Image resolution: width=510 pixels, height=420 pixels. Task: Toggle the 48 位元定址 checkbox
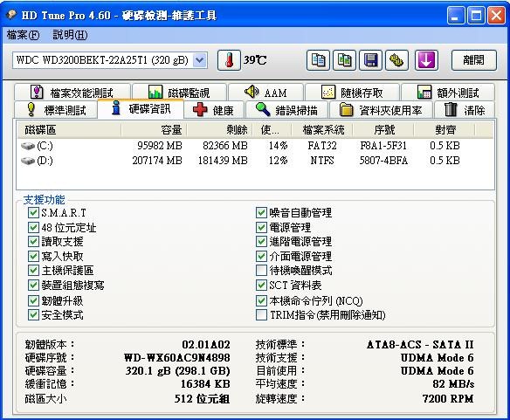tap(33, 227)
